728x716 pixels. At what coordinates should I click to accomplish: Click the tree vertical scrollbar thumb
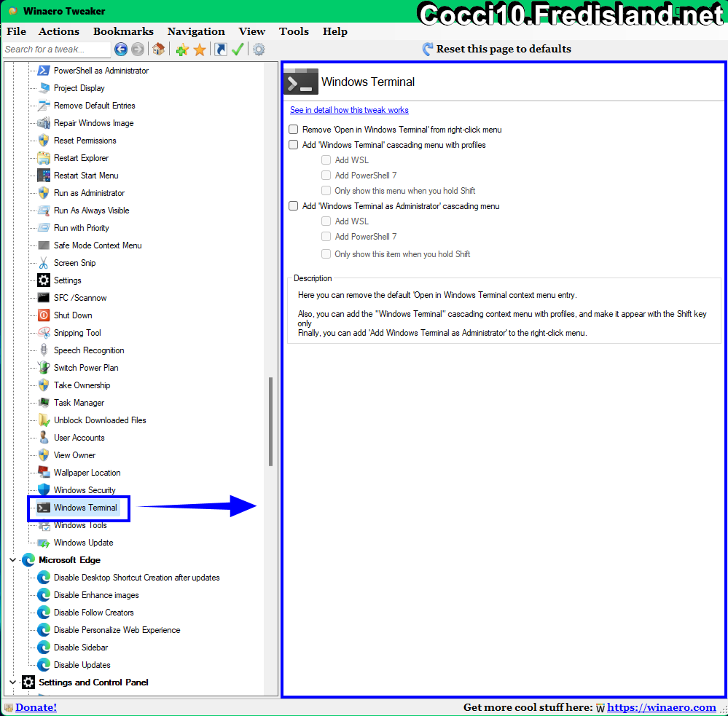pos(270,421)
